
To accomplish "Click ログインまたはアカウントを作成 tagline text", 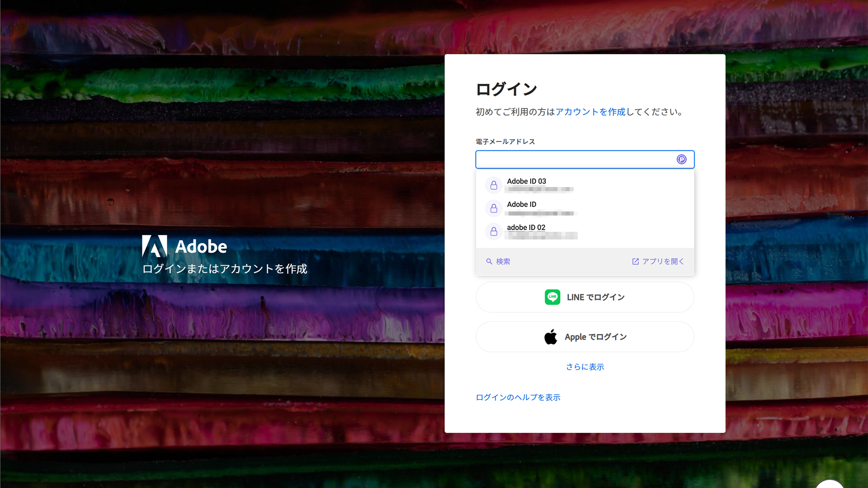I will click(x=225, y=269).
